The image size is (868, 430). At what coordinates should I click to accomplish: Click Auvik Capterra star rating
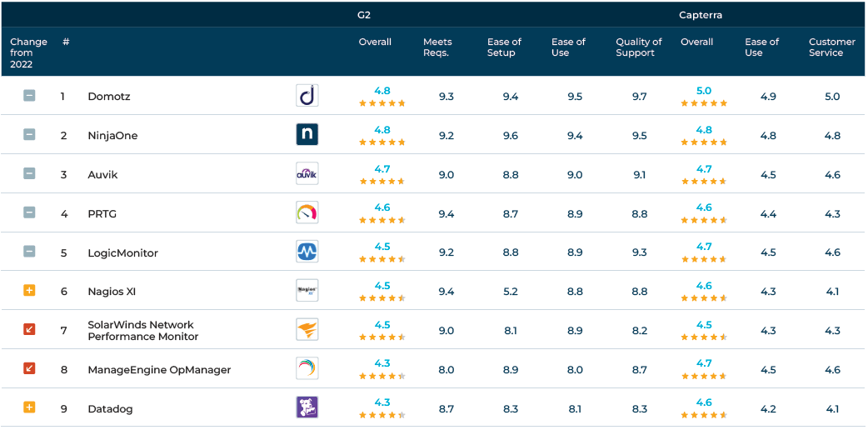(704, 181)
